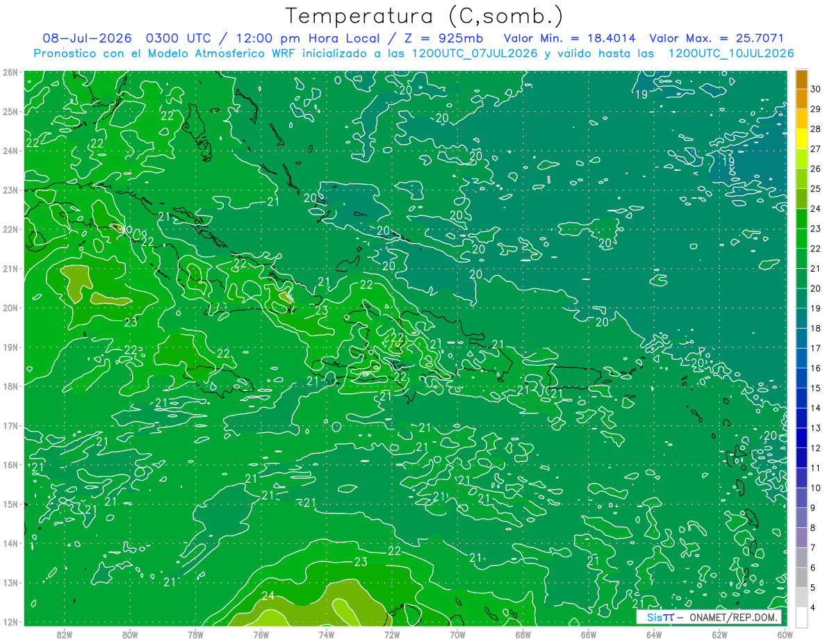Click the 26N latitude axis label
This screenshot has width=834, height=644.
pyautogui.click(x=10, y=72)
